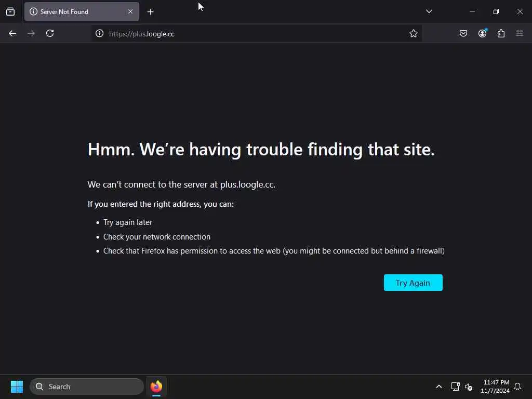The image size is (532, 399).
Task: Minimize the Firefox window
Action: [x=472, y=11]
